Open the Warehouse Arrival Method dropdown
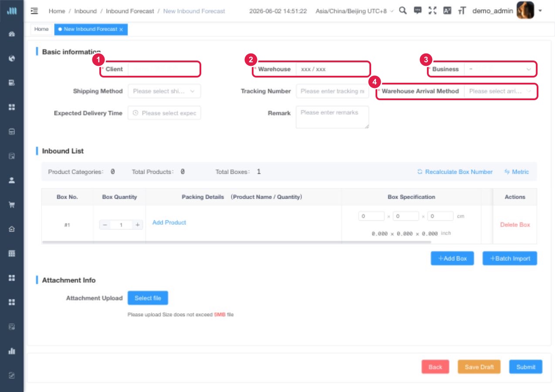Viewport: 555px width, 392px height. coord(500,91)
